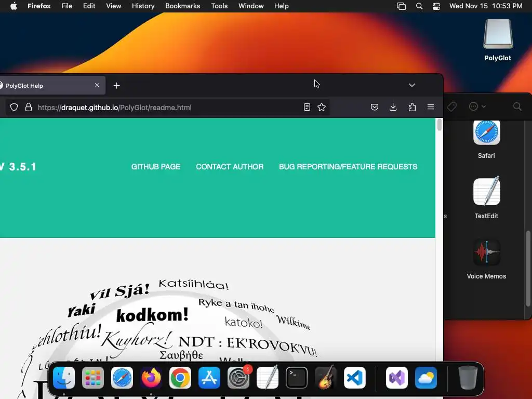Click Stage Manager menu bar icon
This screenshot has width=532, height=399.
pos(402,6)
